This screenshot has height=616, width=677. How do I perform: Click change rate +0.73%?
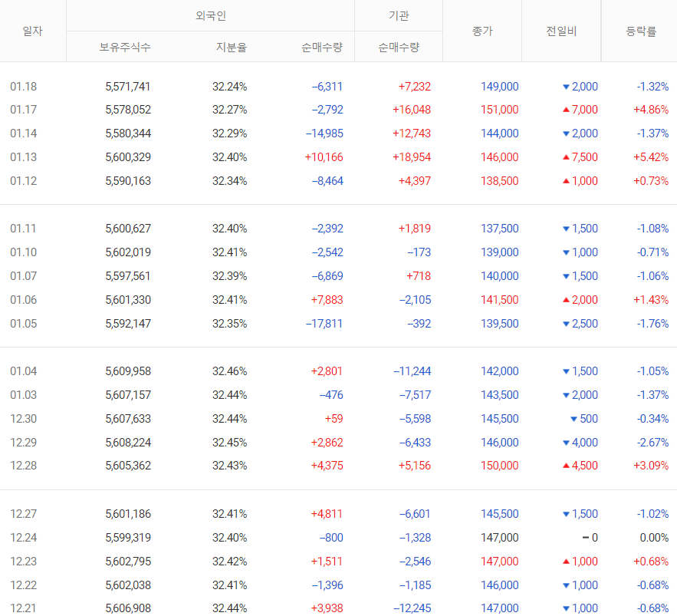coord(651,181)
